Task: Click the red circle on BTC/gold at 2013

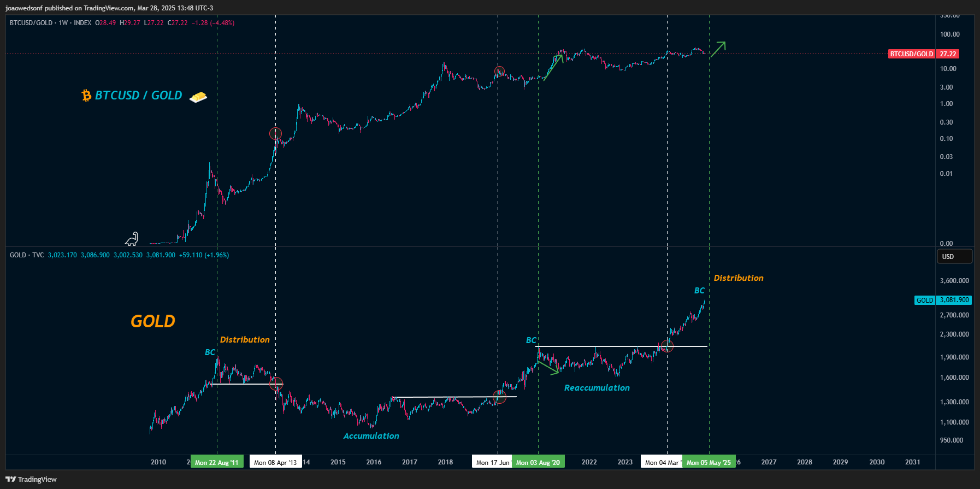Action: pos(275,133)
